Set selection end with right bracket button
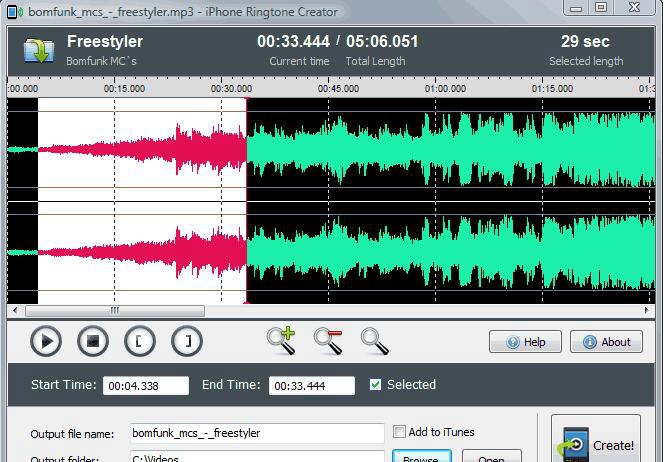 (187, 341)
